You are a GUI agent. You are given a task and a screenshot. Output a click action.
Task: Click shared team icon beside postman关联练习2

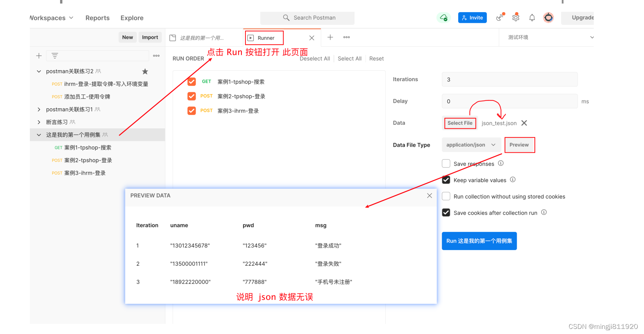(98, 71)
